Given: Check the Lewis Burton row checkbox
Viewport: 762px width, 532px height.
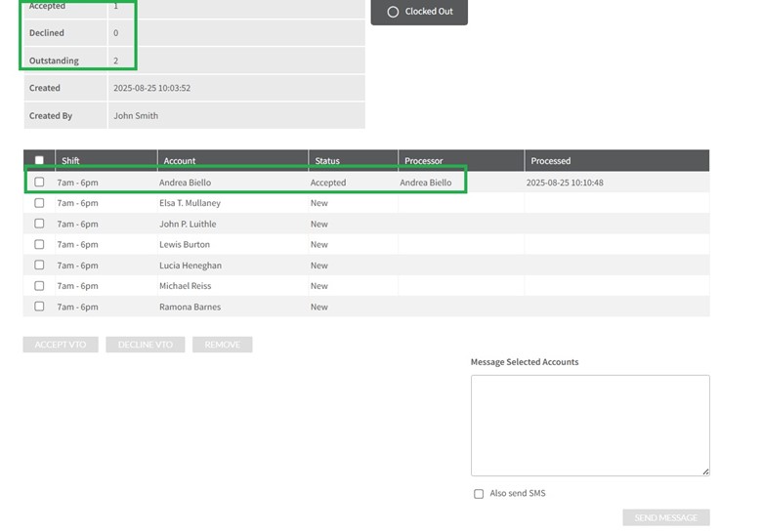Looking at the screenshot, I should point(39,244).
